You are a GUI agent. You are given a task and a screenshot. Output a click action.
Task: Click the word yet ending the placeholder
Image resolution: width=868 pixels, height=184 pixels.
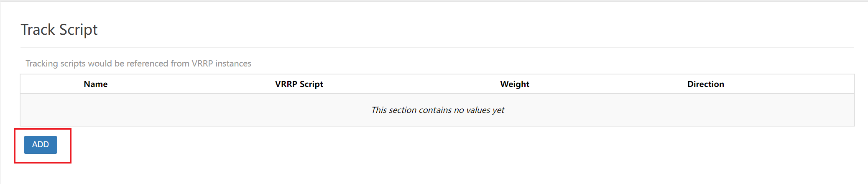(x=498, y=110)
